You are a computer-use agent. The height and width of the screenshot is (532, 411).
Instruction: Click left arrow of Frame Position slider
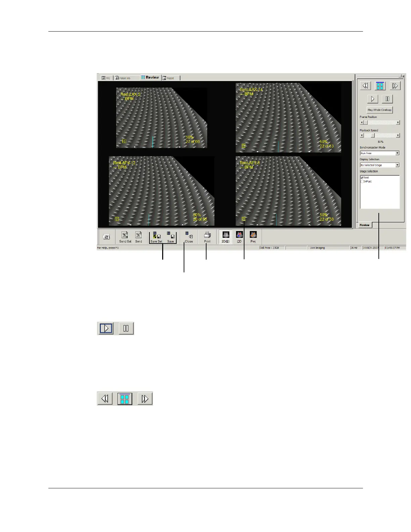362,123
